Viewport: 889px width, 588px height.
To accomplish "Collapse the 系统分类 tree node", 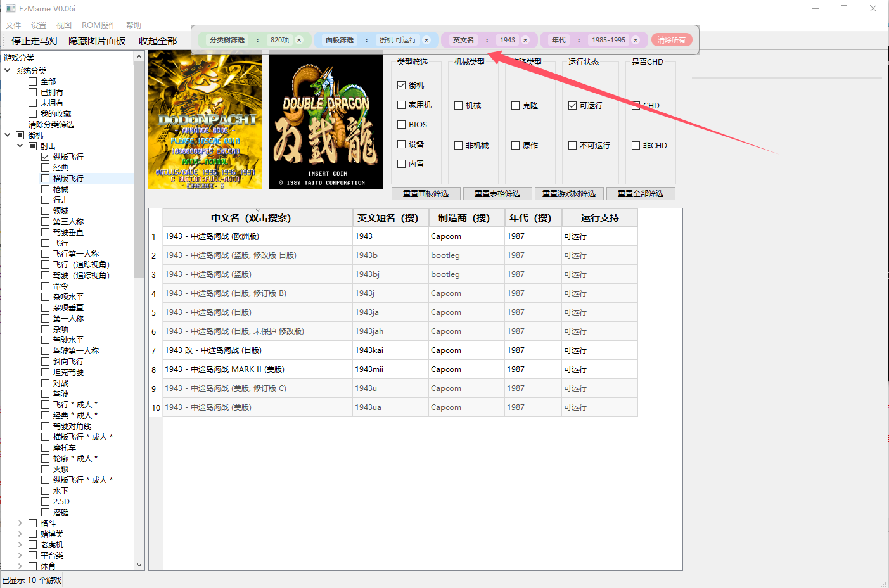I will [8, 70].
